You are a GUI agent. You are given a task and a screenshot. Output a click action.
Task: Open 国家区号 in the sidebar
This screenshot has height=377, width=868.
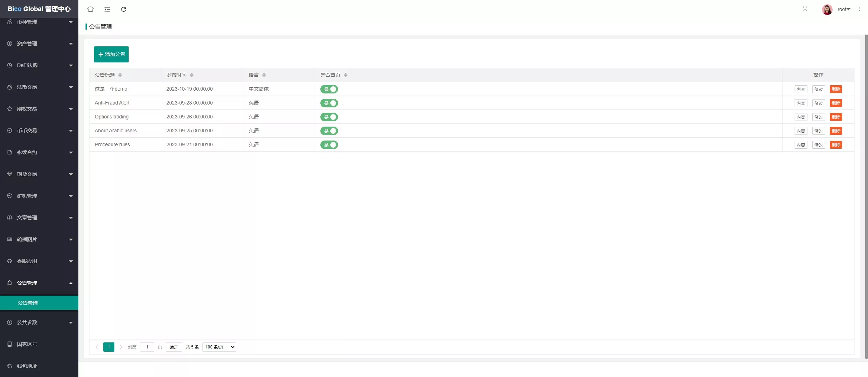click(x=39, y=344)
